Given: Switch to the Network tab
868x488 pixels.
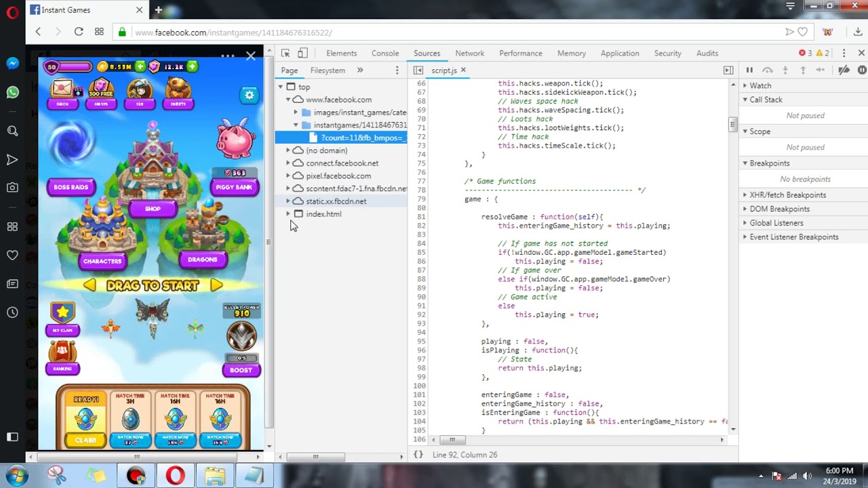Looking at the screenshot, I should 470,53.
